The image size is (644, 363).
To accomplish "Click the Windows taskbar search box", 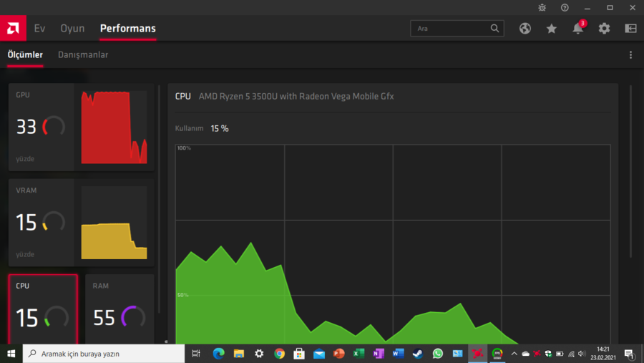I will pyautogui.click(x=104, y=354).
